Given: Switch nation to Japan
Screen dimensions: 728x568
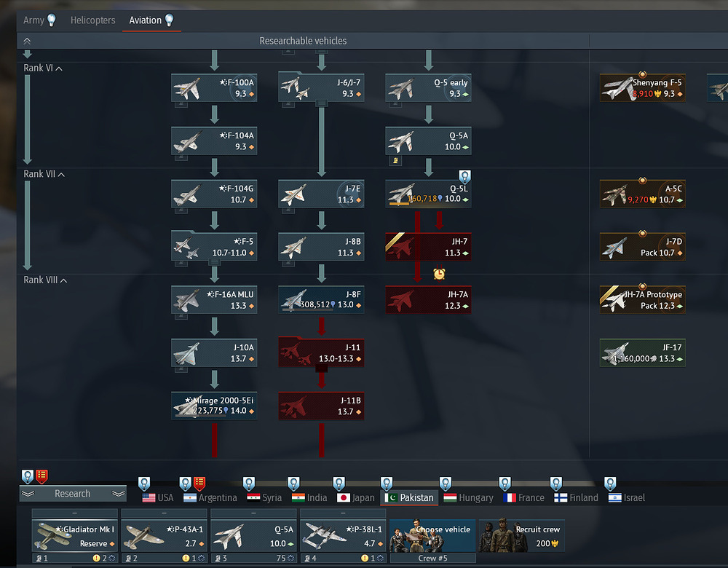Looking at the screenshot, I should 355,498.
